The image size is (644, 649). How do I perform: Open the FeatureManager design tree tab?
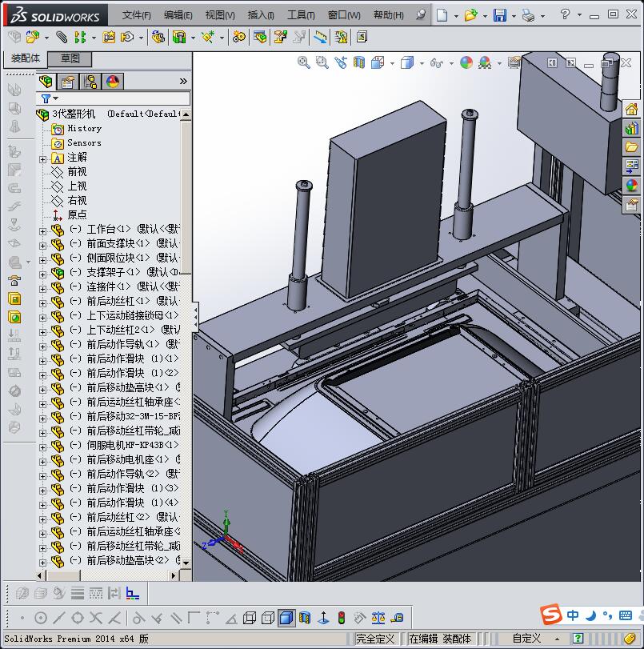pyautogui.click(x=46, y=81)
